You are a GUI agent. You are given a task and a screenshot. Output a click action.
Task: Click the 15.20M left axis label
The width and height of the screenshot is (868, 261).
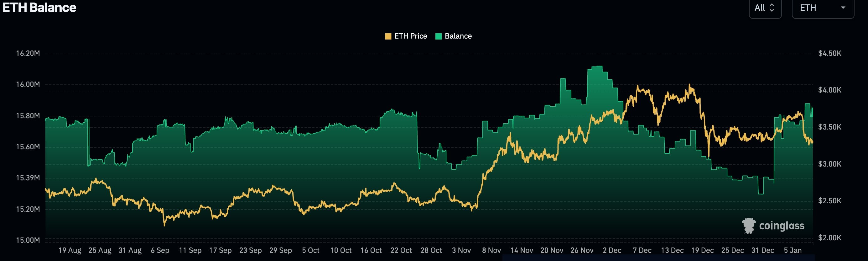tap(28, 209)
